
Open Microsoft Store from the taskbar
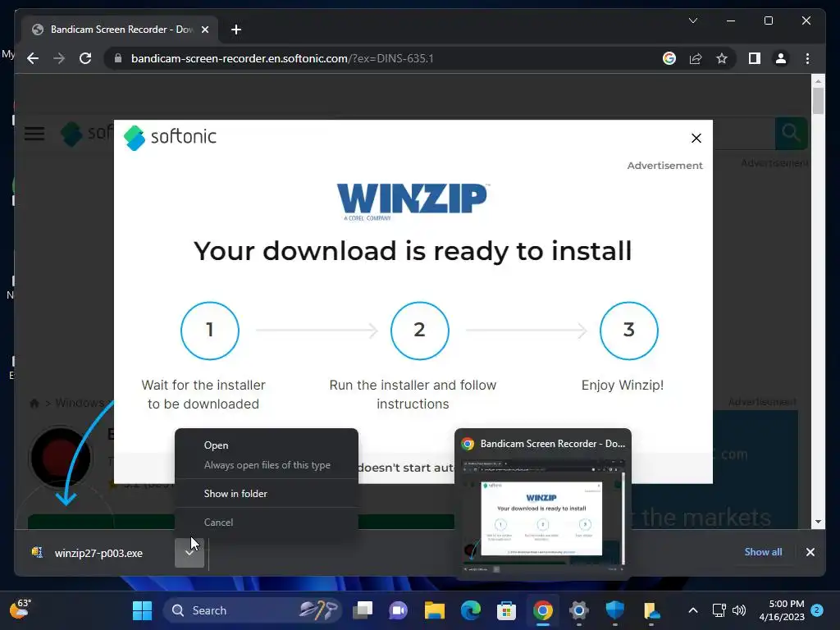point(506,610)
